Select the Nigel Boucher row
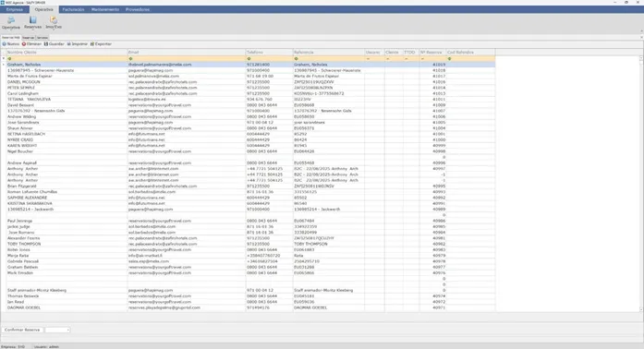Viewport: 644px width, 349px height. (x=250, y=151)
